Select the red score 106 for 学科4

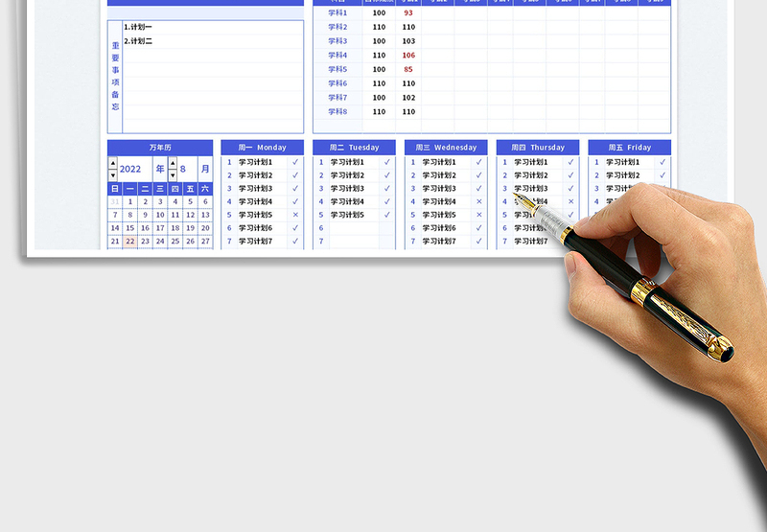point(408,56)
